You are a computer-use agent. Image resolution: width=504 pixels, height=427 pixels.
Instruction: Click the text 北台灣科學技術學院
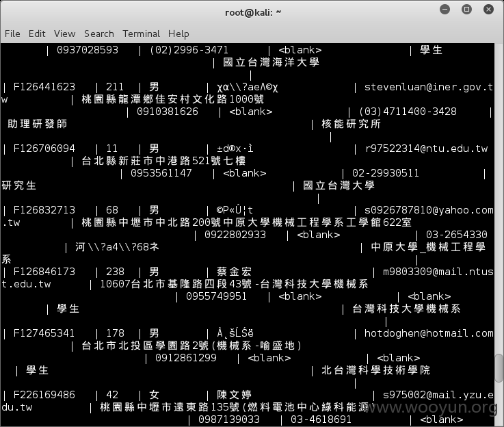pyautogui.click(x=375, y=370)
